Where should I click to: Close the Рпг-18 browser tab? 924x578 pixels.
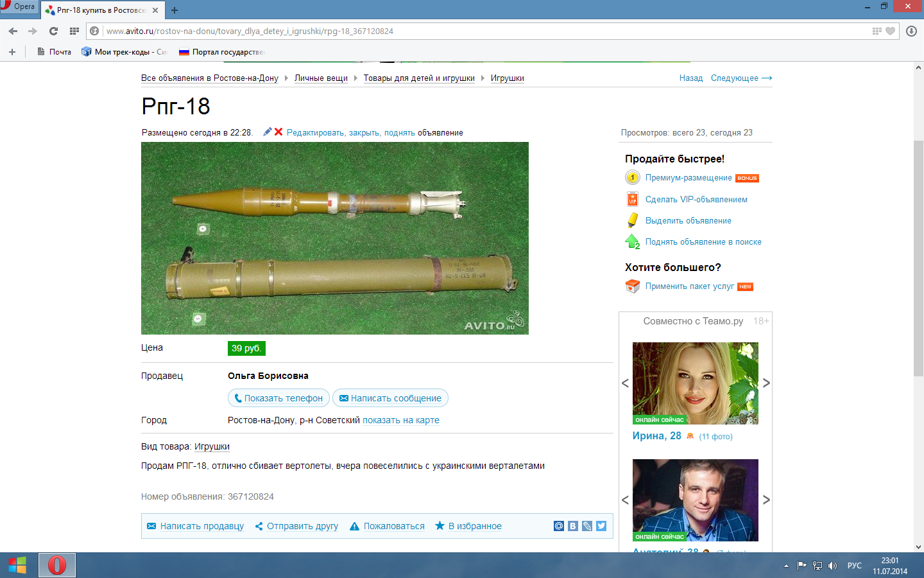pyautogui.click(x=155, y=10)
